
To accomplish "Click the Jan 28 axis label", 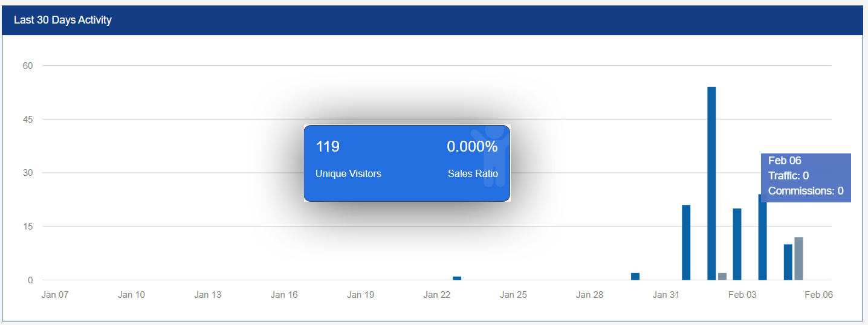I will tap(589, 295).
